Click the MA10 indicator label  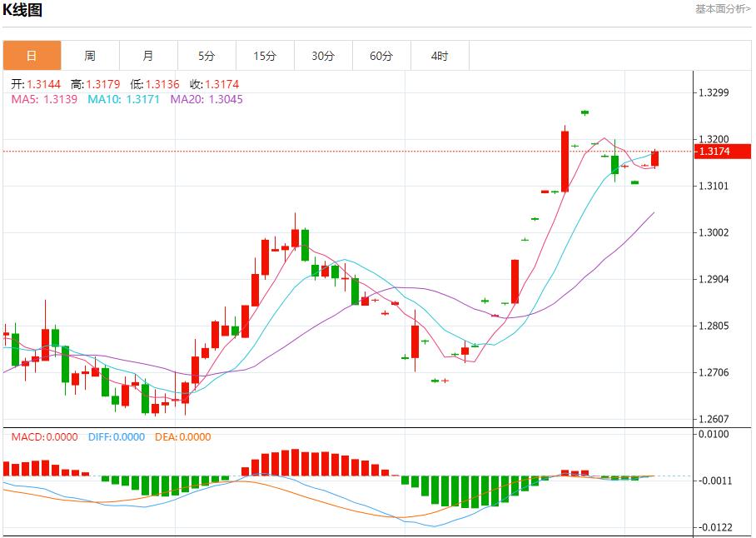tap(124, 99)
